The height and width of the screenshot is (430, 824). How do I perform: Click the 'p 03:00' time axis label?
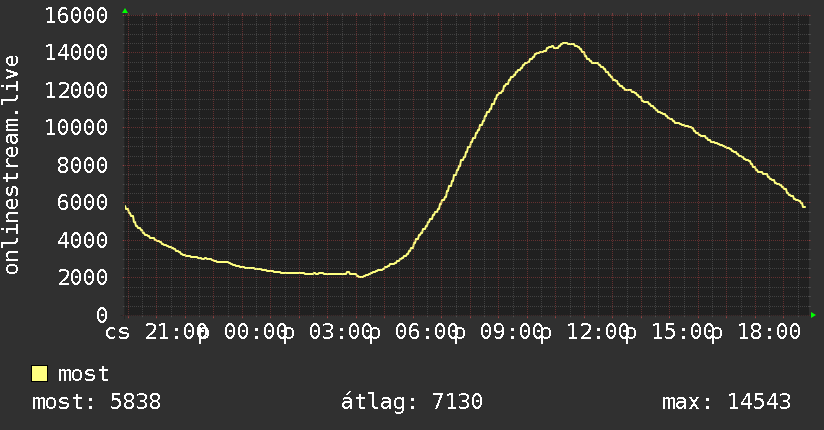(329, 333)
